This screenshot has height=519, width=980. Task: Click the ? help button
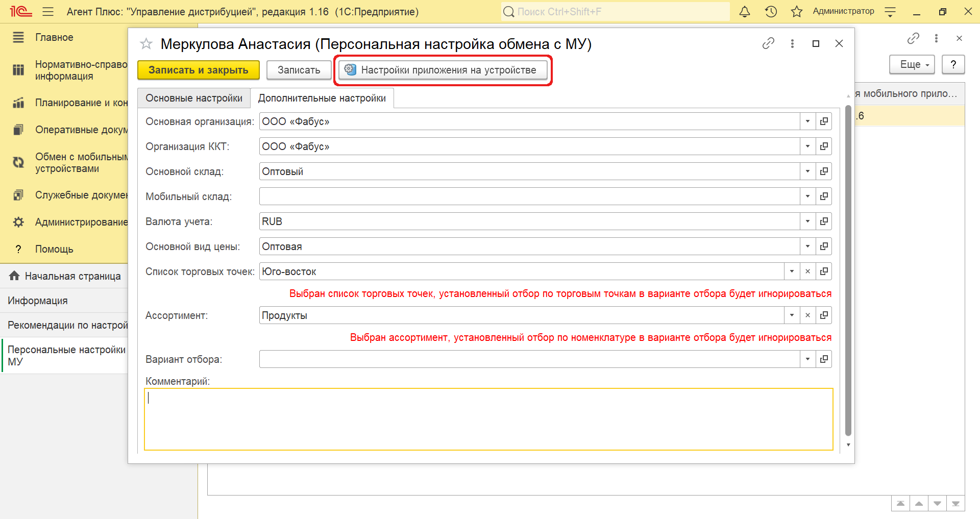pyautogui.click(x=953, y=65)
